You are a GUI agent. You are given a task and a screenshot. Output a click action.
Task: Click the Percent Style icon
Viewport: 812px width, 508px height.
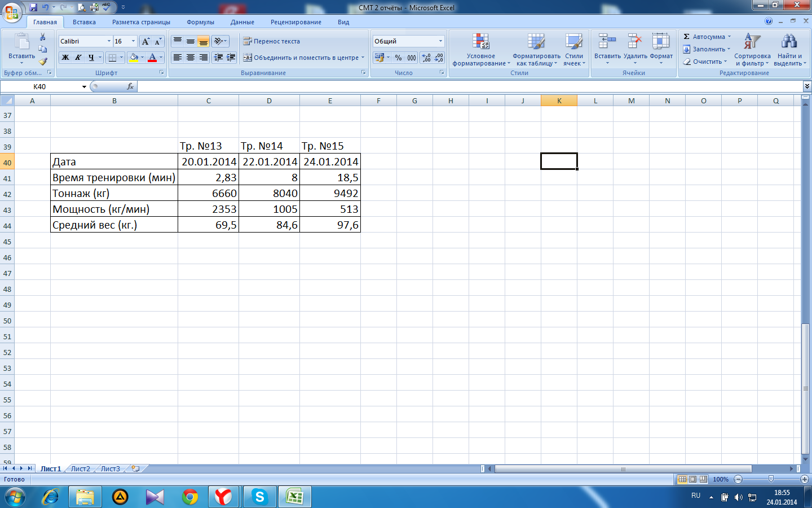click(x=398, y=58)
